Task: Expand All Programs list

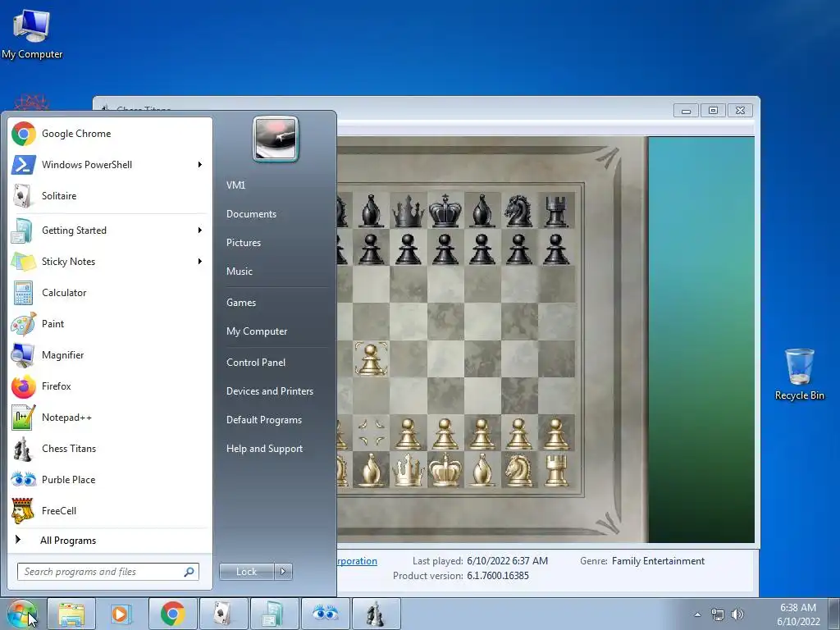Action: click(109, 541)
